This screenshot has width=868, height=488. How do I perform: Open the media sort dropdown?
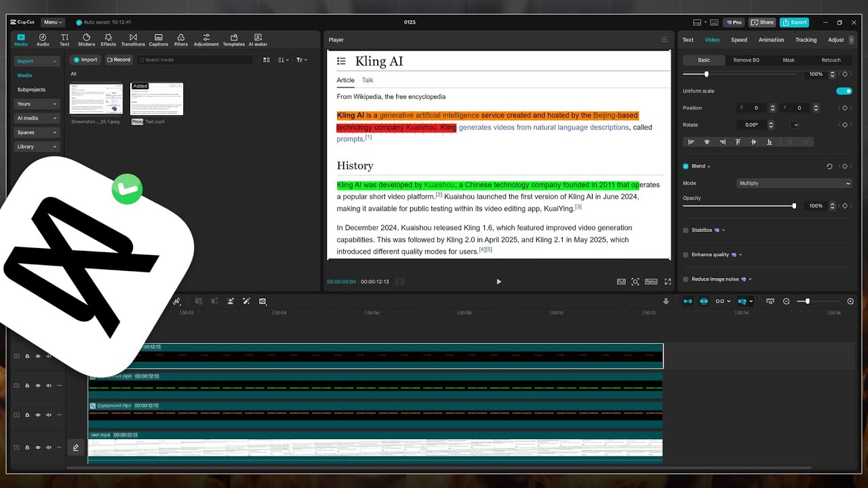(284, 60)
